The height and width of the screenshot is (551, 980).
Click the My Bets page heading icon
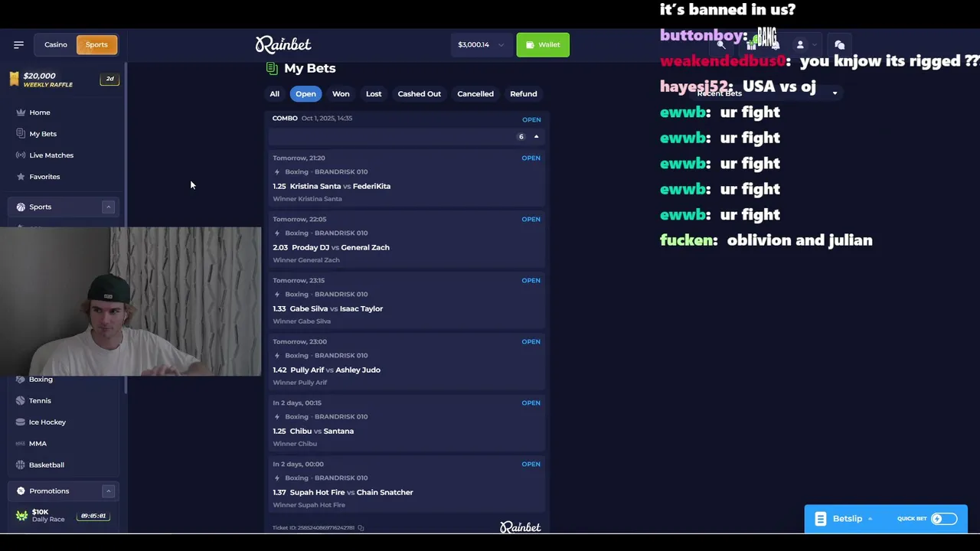272,68
